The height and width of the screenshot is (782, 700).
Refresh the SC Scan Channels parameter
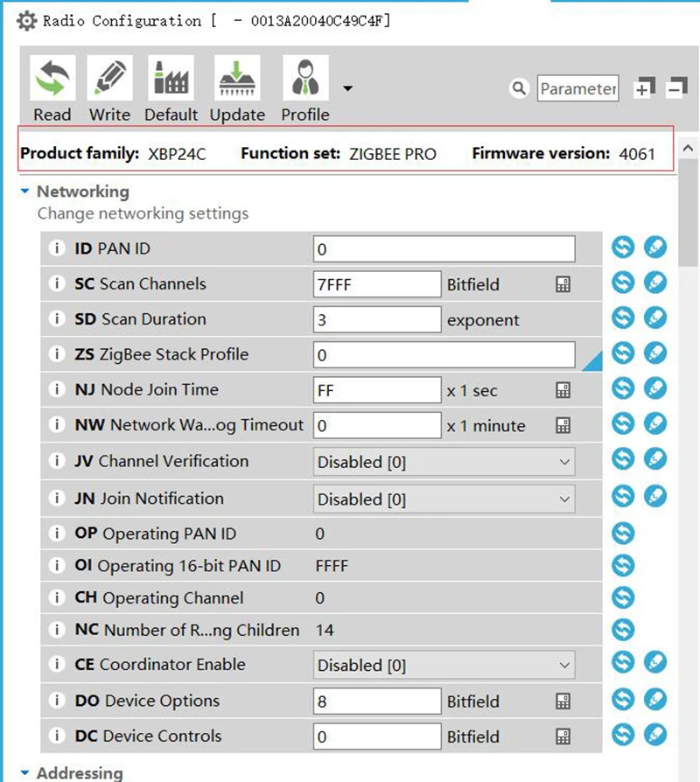pos(623,283)
